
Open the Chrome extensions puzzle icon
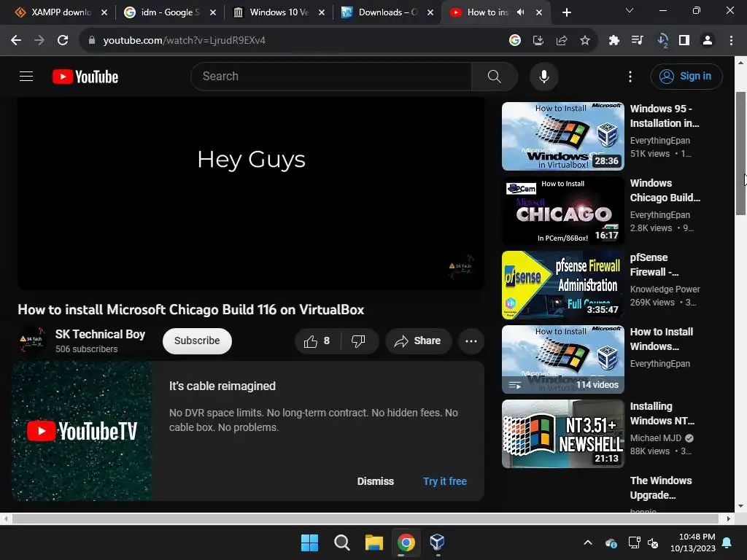[x=614, y=41]
